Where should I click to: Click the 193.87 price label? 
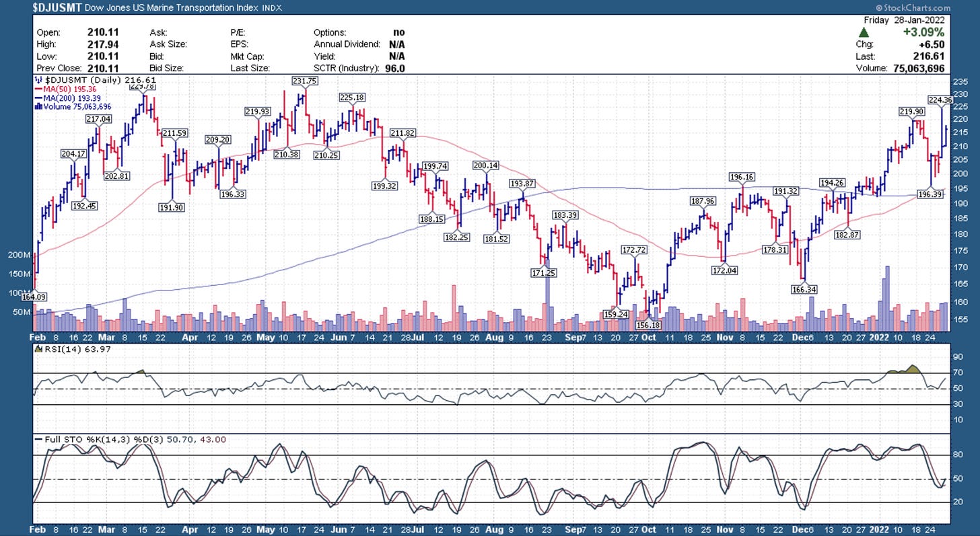click(522, 184)
